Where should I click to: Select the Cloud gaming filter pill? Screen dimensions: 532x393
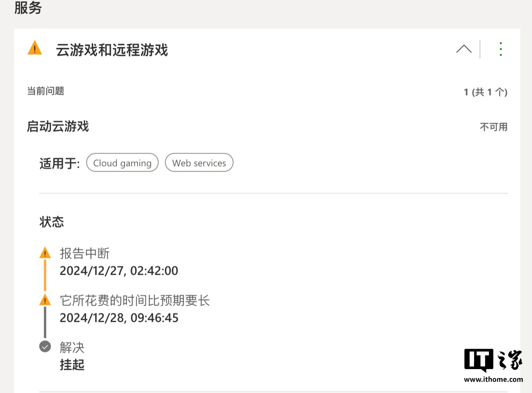[122, 163]
